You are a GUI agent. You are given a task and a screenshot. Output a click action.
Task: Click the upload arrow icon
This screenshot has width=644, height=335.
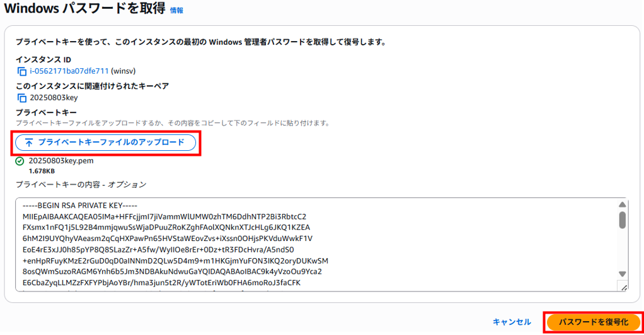[29, 143]
